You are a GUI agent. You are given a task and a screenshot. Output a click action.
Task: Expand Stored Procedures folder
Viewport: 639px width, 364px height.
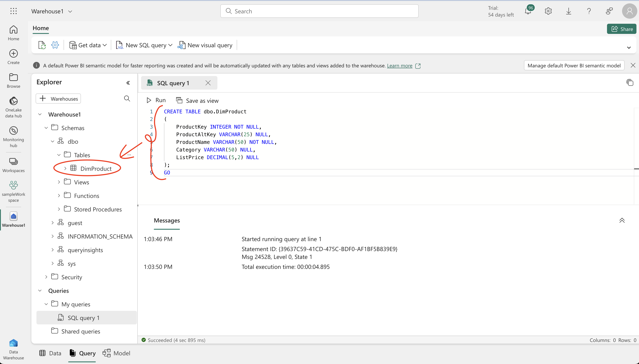coord(59,209)
